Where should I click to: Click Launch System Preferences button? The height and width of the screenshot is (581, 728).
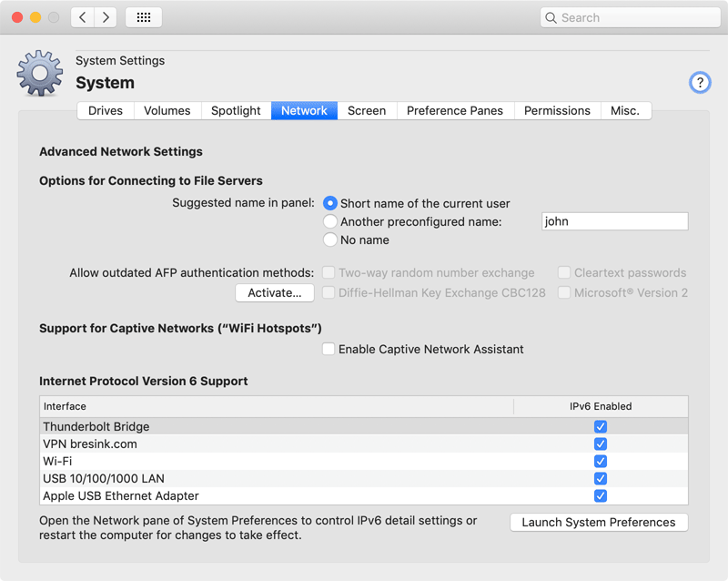click(599, 523)
